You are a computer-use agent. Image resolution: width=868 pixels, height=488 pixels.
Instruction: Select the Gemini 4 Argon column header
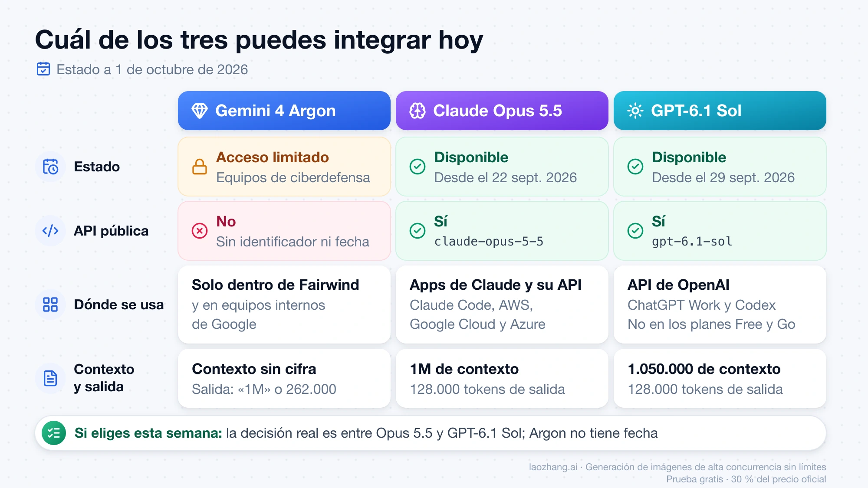pos(284,111)
